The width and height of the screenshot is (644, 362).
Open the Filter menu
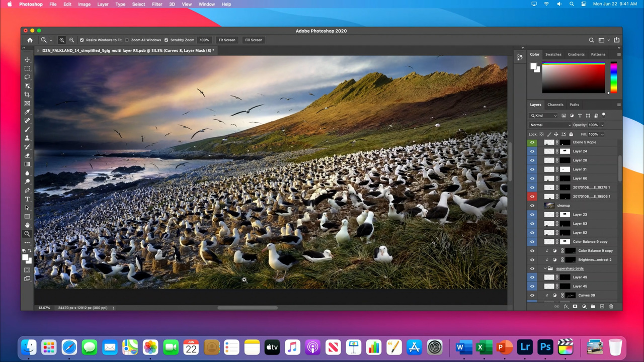(x=157, y=4)
